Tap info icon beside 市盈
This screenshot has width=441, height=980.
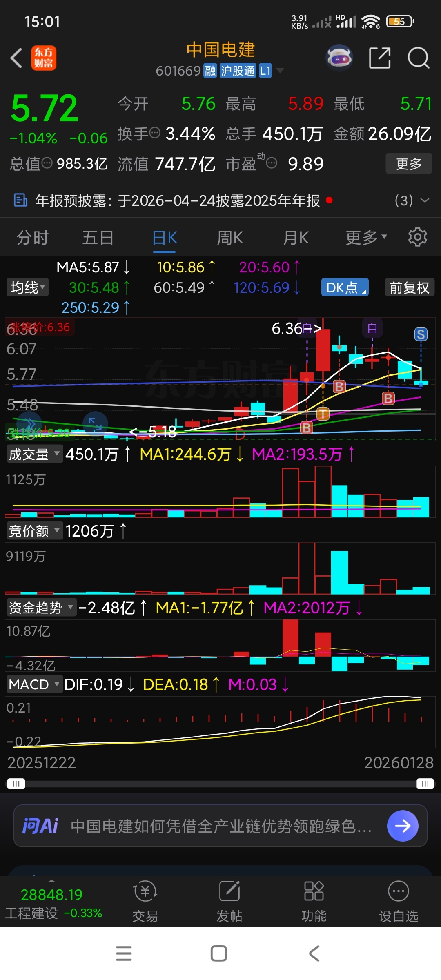pos(272,163)
